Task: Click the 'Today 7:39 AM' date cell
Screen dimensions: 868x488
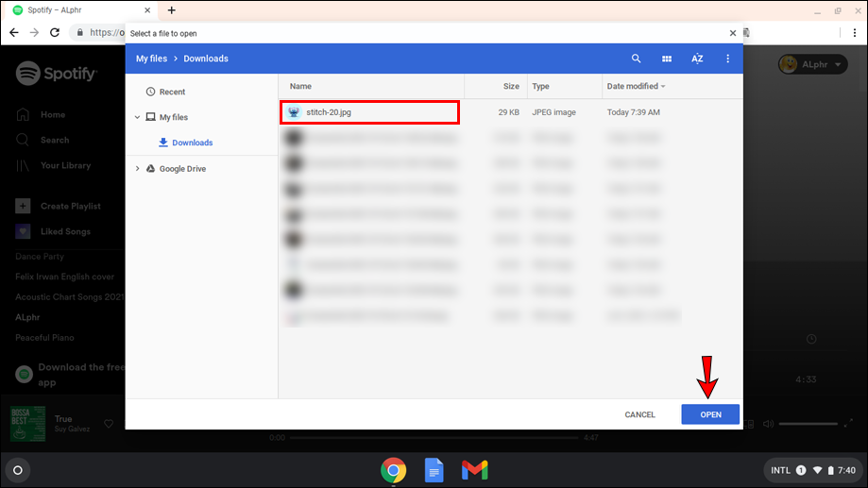Action: [633, 112]
